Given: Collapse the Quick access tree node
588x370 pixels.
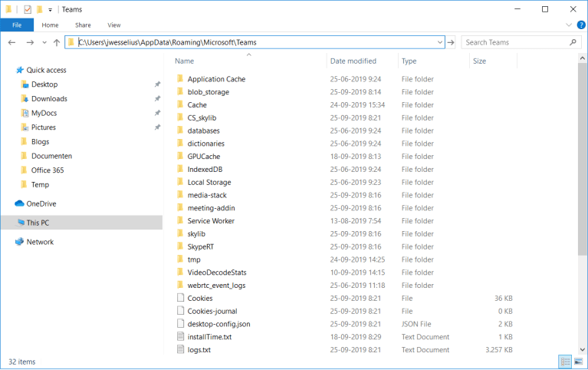Looking at the screenshot, I should 8,70.
